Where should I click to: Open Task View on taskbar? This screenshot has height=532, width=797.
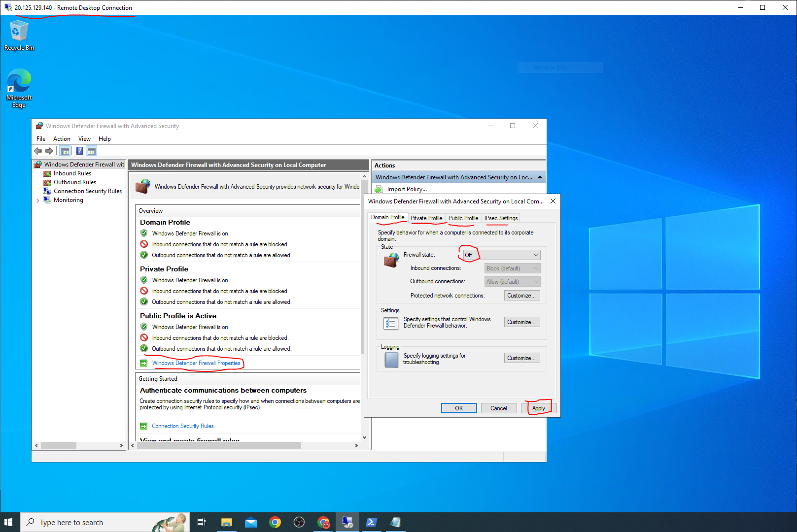201,522
